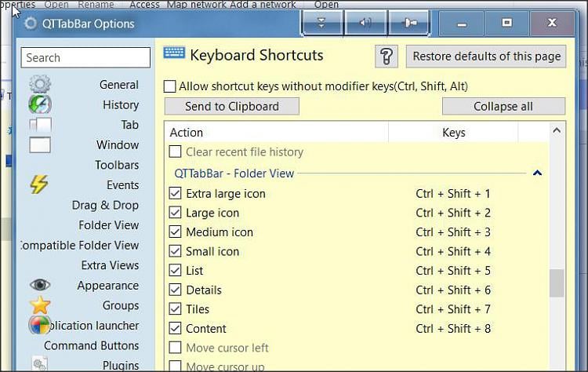
Task: Uncheck the List shortcut checkbox
Action: (x=175, y=270)
